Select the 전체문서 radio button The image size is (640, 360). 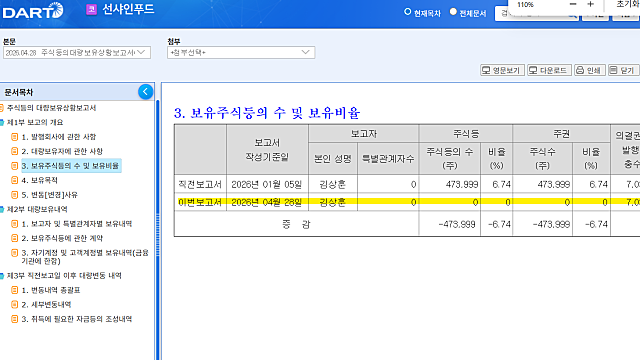pyautogui.click(x=453, y=12)
